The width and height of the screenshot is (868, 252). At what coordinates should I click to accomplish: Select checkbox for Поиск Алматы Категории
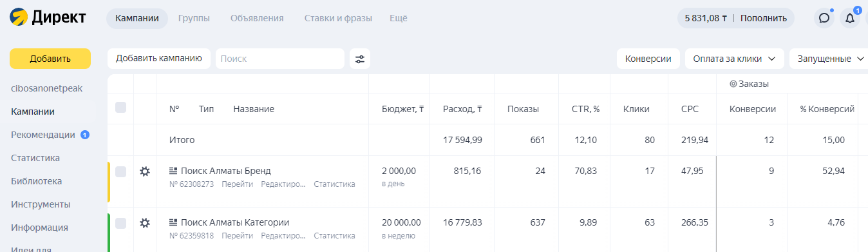pyautogui.click(x=120, y=223)
